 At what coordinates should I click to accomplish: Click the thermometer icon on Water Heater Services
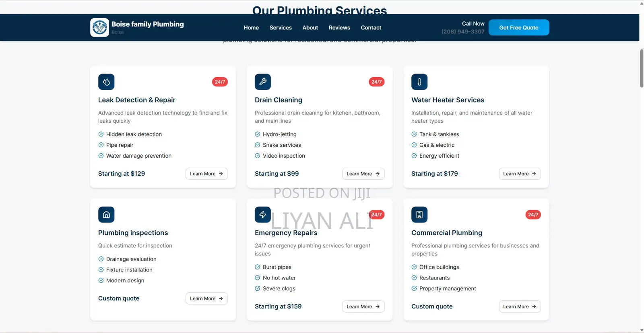[419, 82]
